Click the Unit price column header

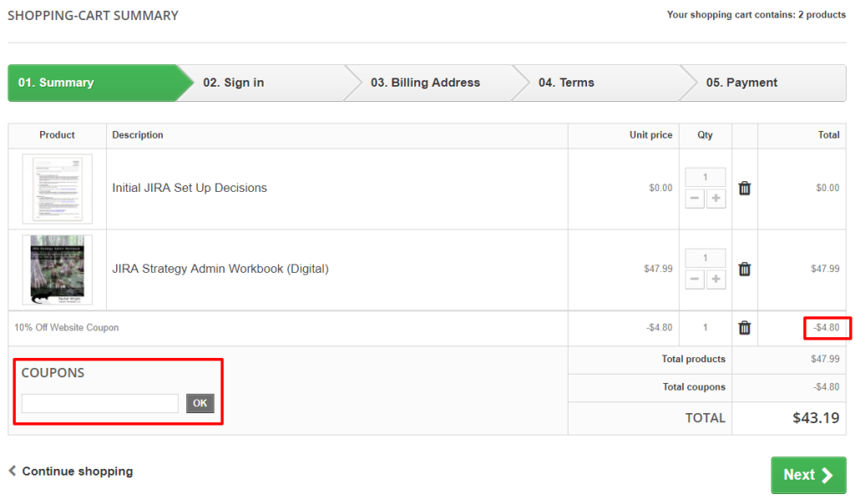pyautogui.click(x=650, y=135)
